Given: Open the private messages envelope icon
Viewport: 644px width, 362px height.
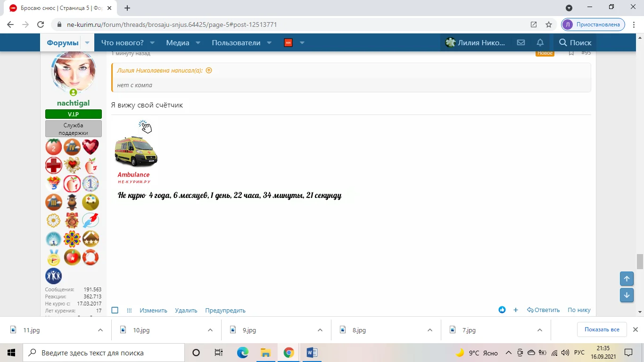Looking at the screenshot, I should click(521, 42).
